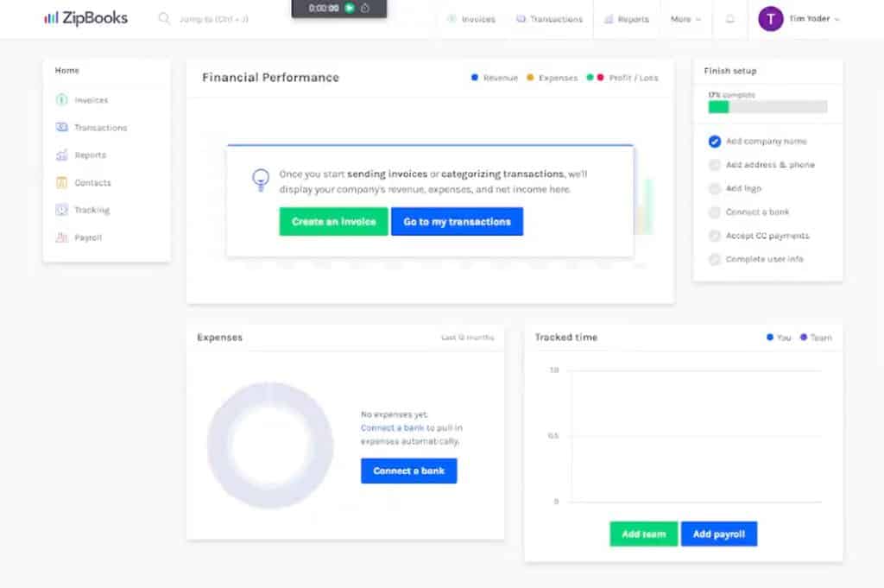Click the notification bell icon
The image size is (884, 588).
coord(729,18)
